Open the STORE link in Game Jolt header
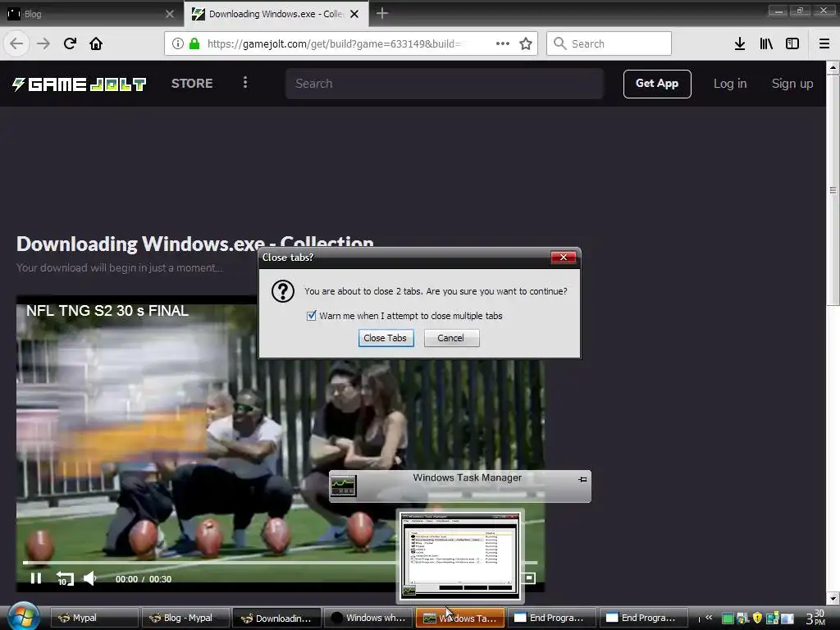840x630 pixels. pyautogui.click(x=192, y=84)
